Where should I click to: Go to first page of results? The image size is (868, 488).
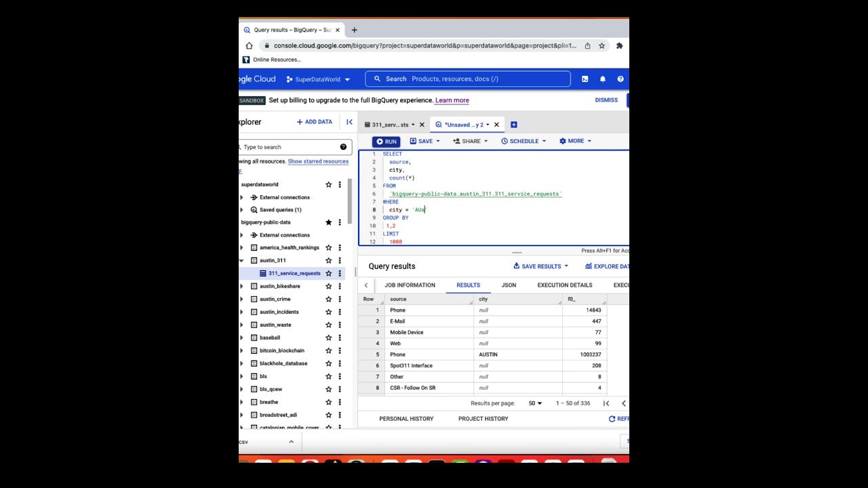coord(606,403)
